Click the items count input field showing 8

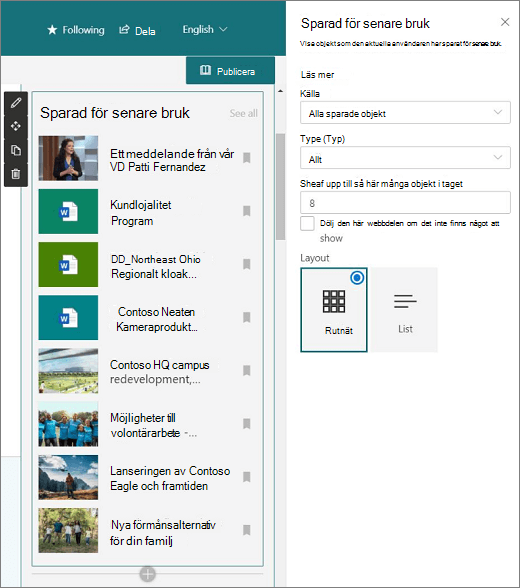coord(405,203)
